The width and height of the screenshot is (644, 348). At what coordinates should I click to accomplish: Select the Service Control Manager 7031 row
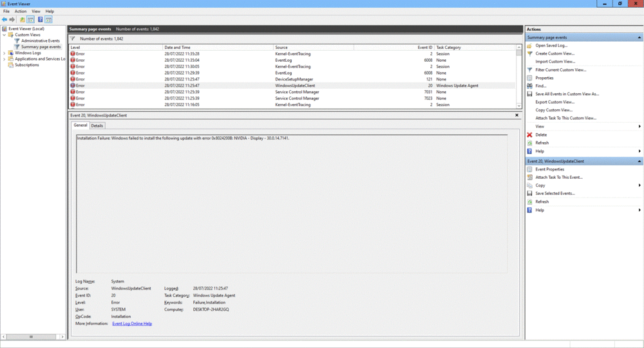click(x=292, y=92)
